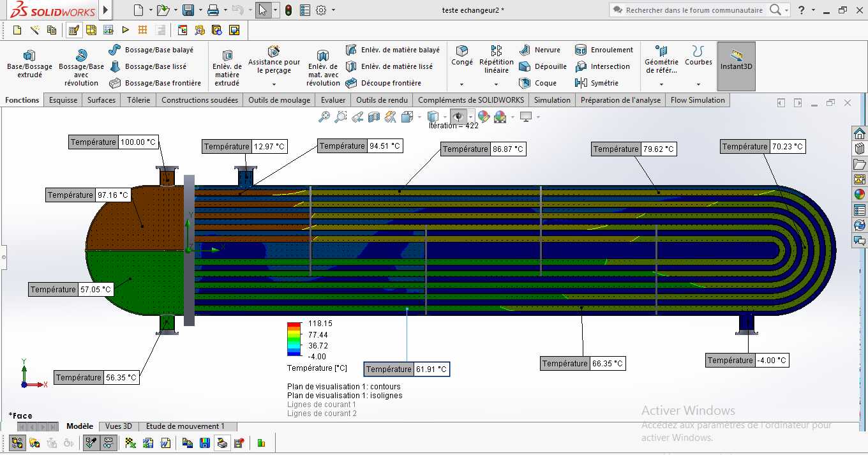The height and width of the screenshot is (455, 868).
Task: Expand the Géométrie de référence dropdown
Action: (661, 84)
